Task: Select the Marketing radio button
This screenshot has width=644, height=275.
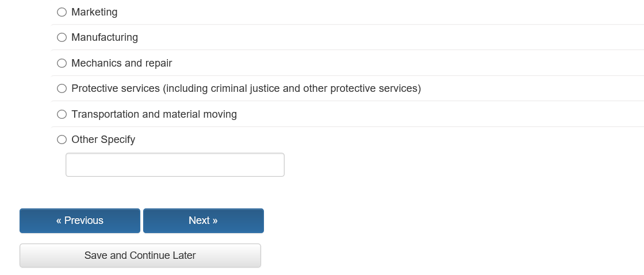Action: click(x=62, y=12)
